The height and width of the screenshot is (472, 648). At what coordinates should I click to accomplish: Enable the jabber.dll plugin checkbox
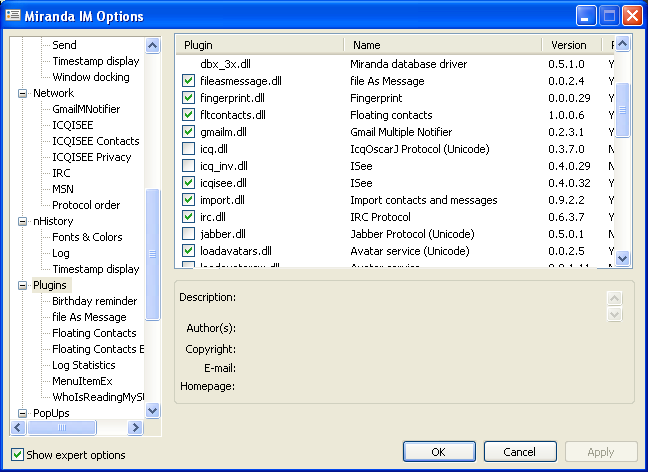[189, 234]
